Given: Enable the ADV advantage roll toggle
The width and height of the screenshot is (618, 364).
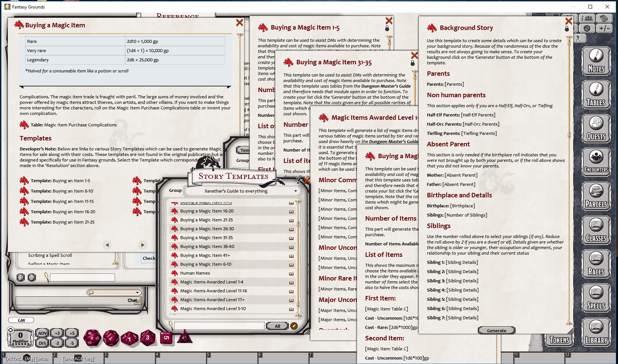Looking at the screenshot, I should [41, 333].
